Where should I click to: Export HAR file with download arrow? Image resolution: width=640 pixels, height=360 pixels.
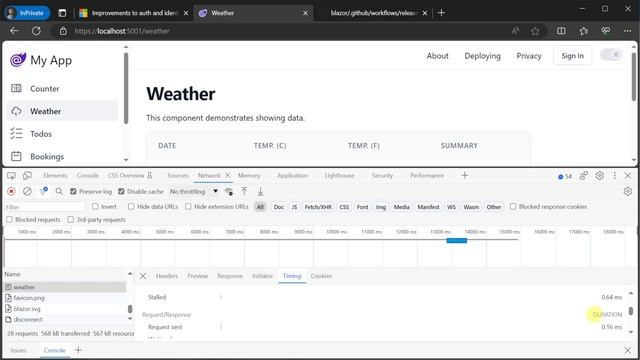tap(260, 191)
